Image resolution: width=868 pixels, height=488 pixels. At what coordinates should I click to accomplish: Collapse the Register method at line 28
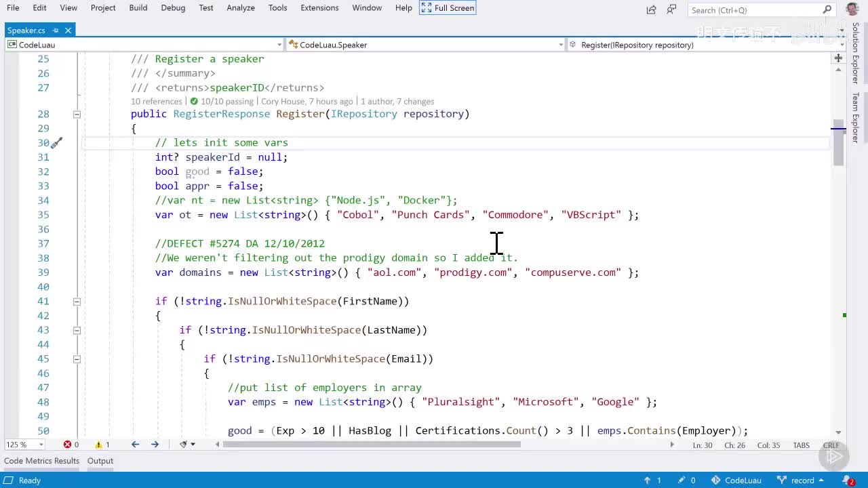77,115
